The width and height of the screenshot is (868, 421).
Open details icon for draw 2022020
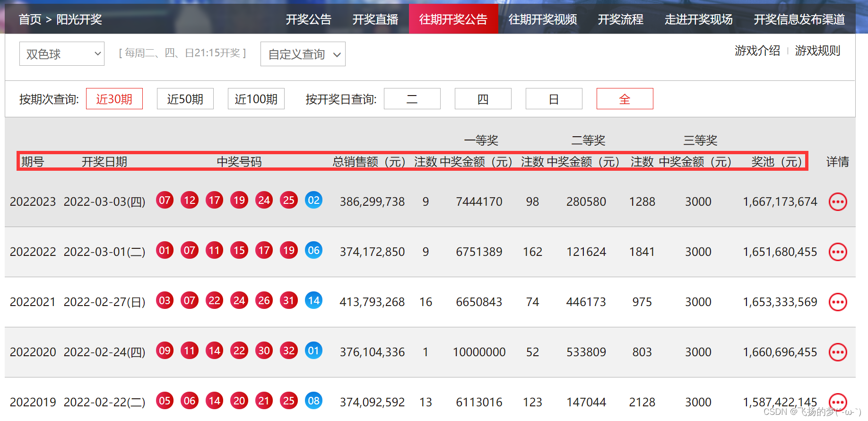click(x=838, y=352)
